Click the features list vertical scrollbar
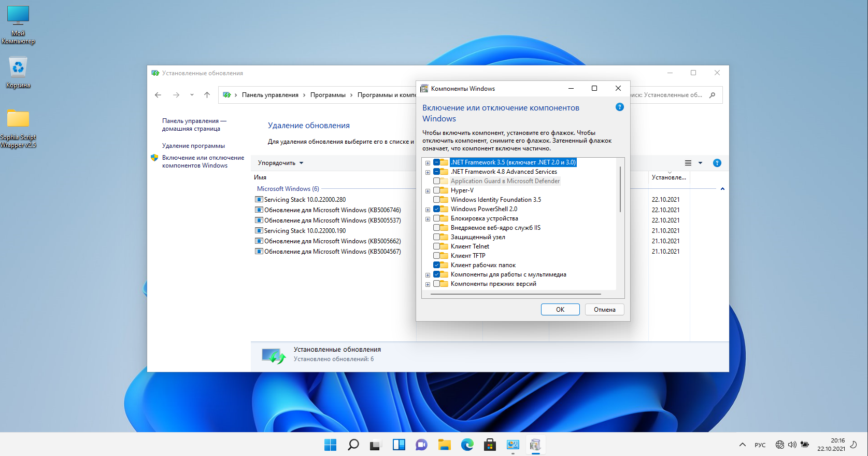Image resolution: width=868 pixels, height=456 pixels. click(620, 189)
